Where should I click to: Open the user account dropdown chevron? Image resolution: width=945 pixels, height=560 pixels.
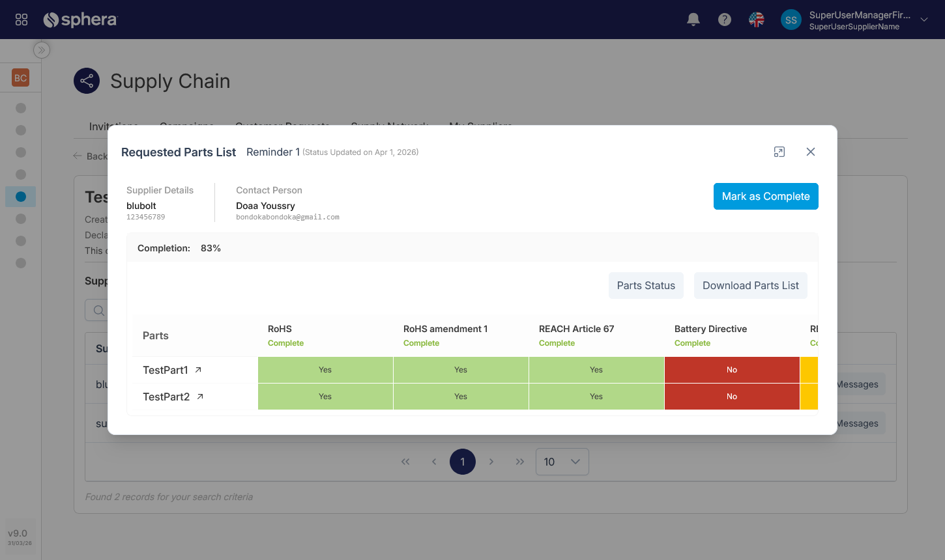[x=923, y=20]
